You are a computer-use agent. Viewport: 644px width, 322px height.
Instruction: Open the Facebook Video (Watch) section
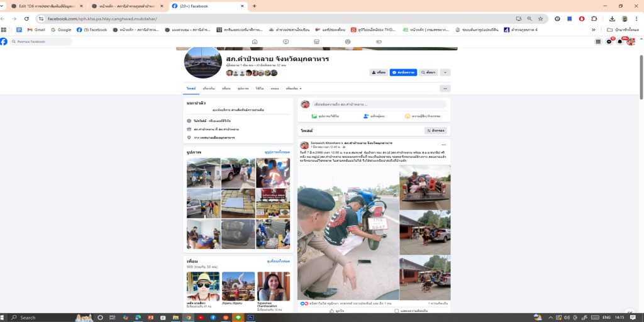tap(286, 42)
